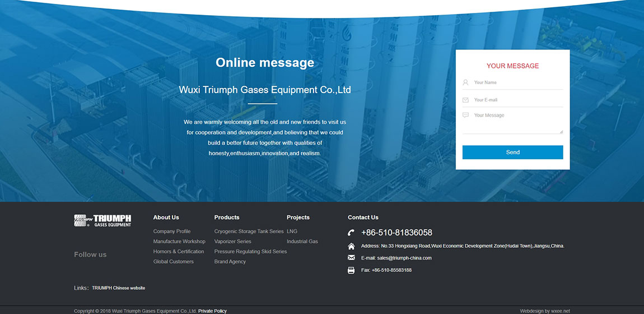This screenshot has height=314, width=644.
Task: Select Vaporizer Series in Products
Action: [x=232, y=242]
